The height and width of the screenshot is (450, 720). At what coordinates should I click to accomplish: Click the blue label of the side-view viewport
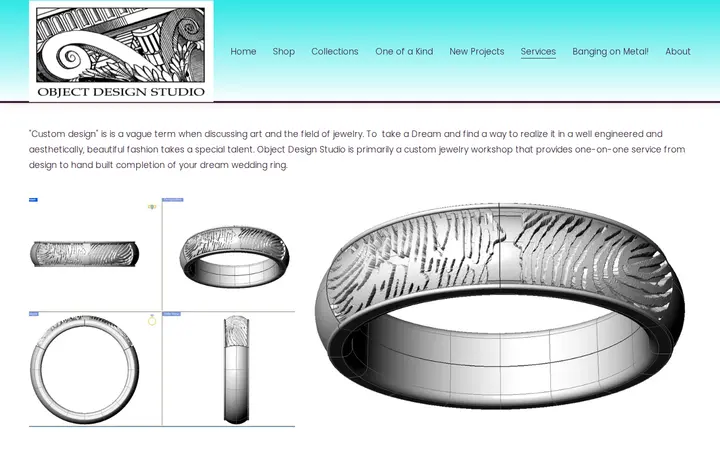[172, 314]
